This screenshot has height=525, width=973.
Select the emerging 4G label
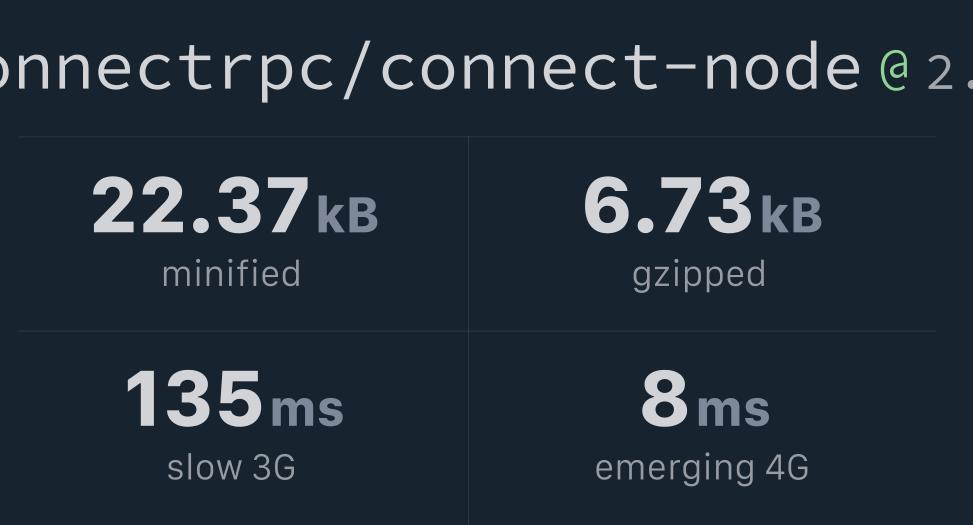coord(702,469)
